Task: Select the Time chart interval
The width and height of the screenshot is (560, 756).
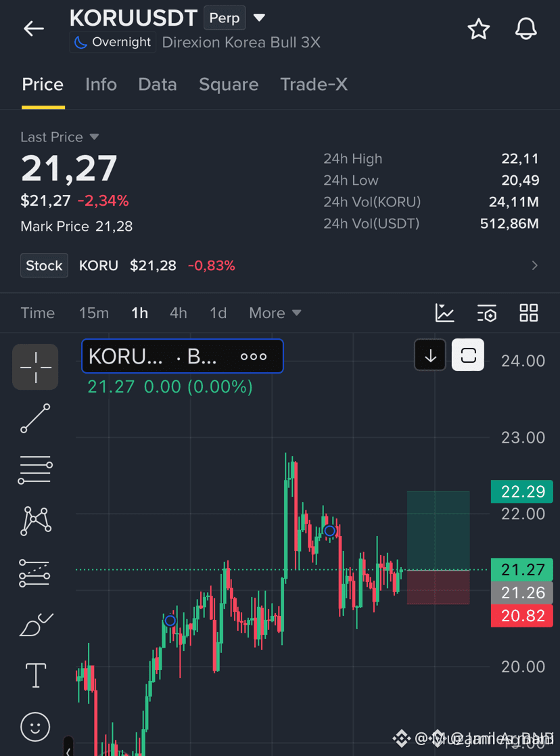Action: [x=38, y=313]
